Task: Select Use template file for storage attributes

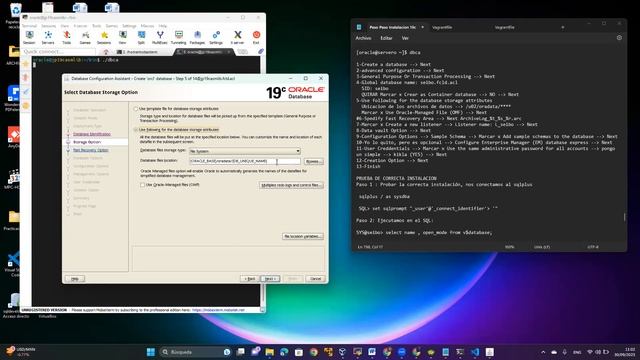Action: (136, 109)
